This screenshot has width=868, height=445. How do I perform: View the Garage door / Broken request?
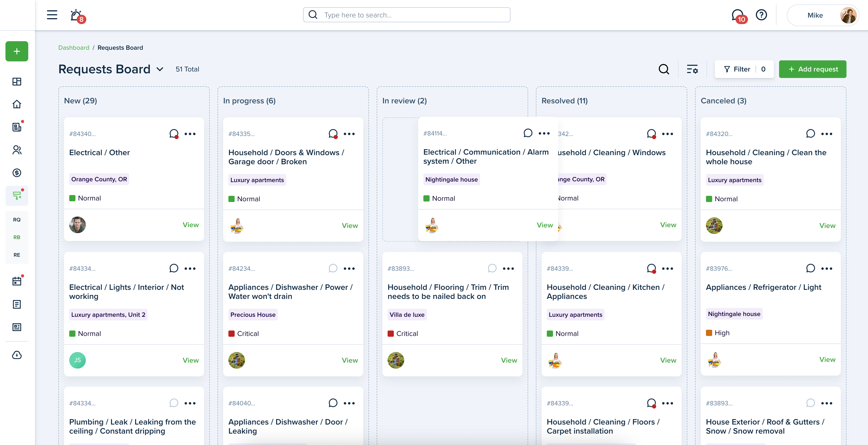[x=350, y=226]
